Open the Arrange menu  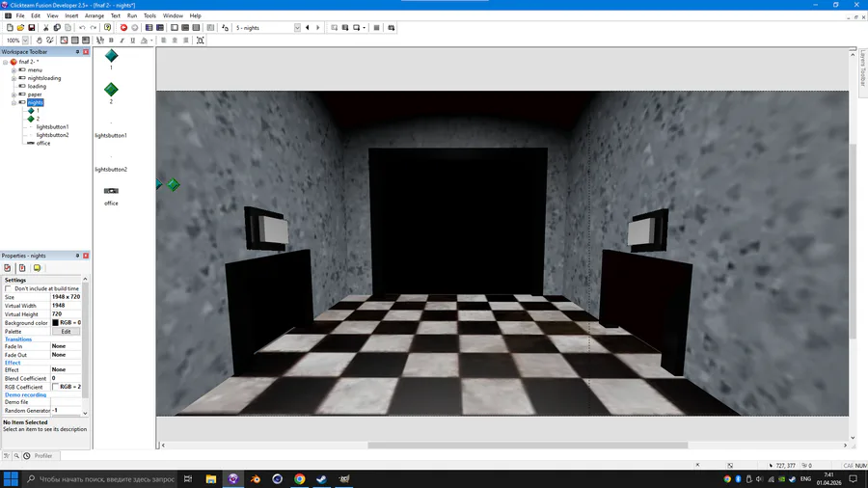point(95,16)
